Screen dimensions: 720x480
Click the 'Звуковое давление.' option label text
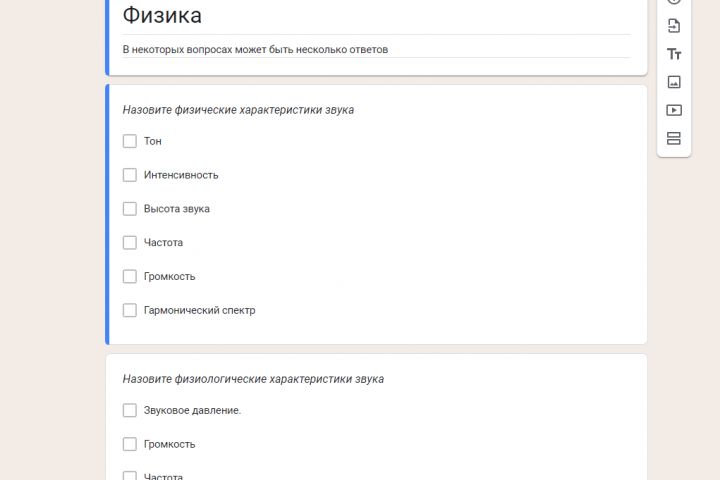point(192,410)
